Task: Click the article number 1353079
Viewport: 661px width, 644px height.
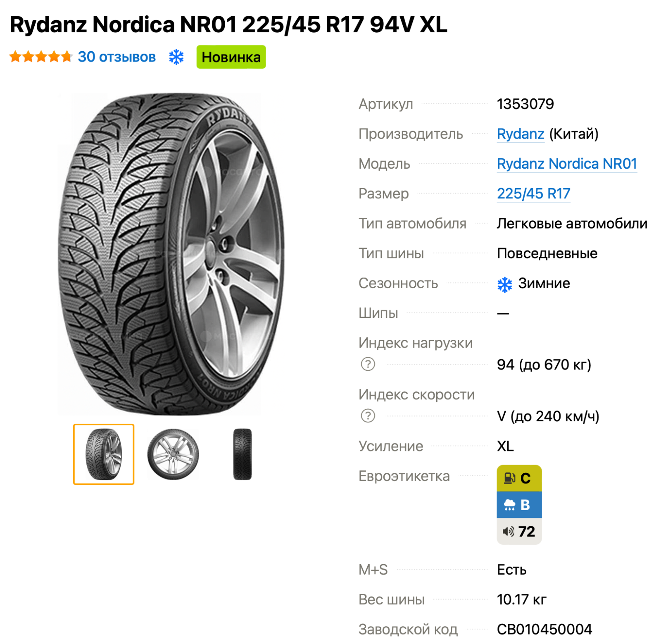Action: pos(525,104)
